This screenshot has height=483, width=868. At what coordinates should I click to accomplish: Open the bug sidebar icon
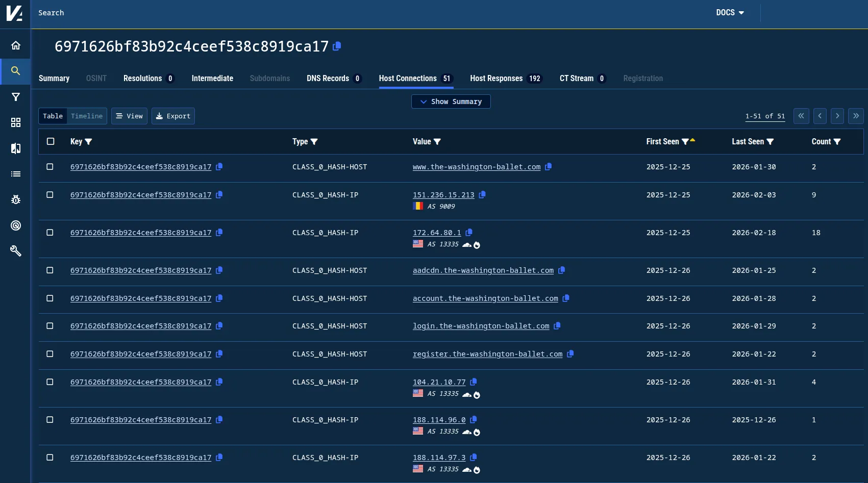[16, 199]
